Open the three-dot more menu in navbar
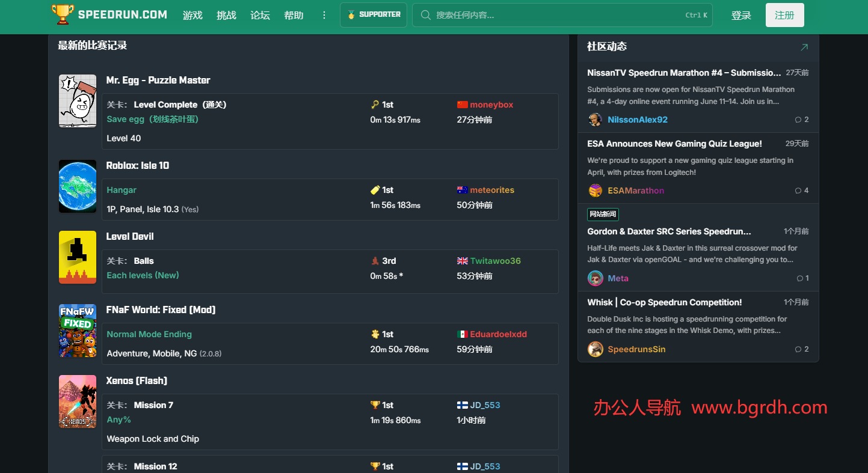The image size is (868, 473). [325, 15]
